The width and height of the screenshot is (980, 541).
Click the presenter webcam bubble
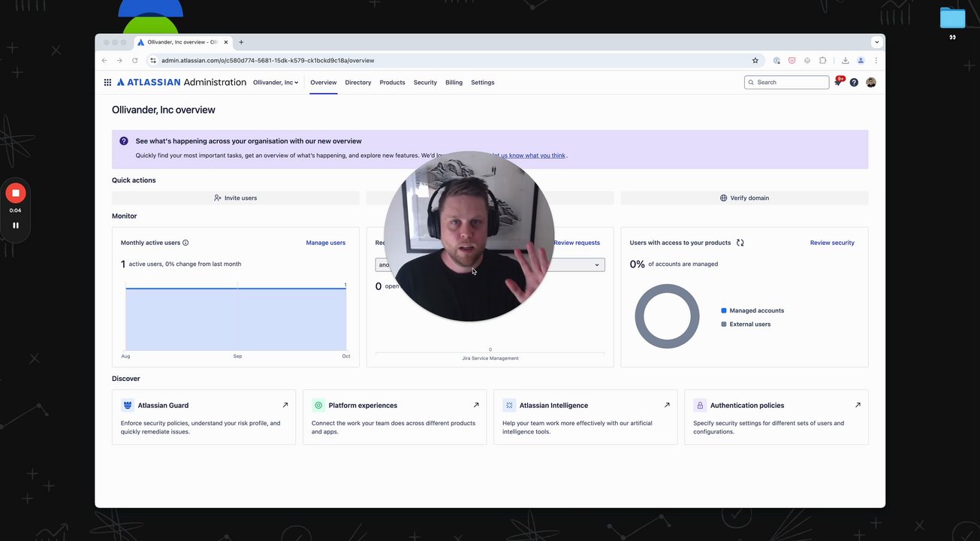tap(469, 237)
